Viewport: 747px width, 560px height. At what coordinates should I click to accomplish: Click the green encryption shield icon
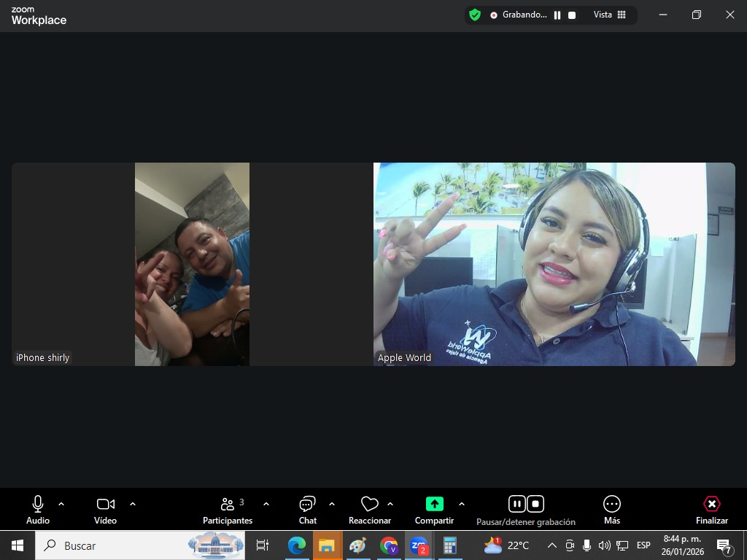[475, 15]
